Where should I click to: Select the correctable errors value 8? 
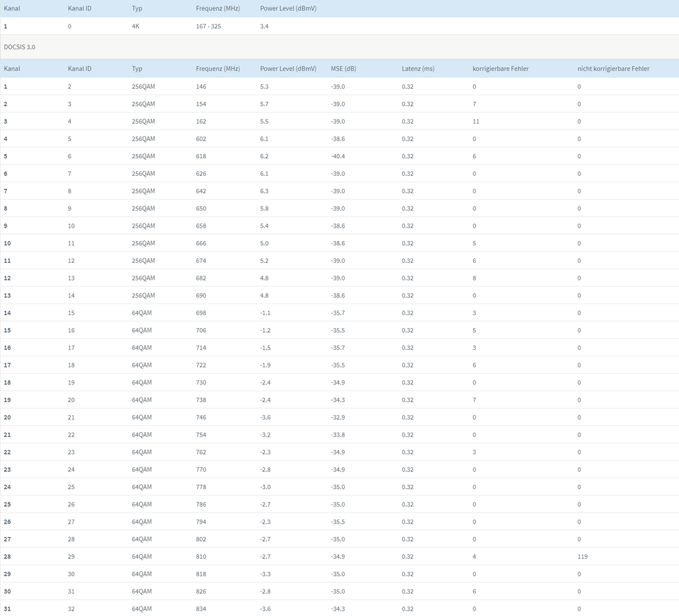(x=474, y=278)
